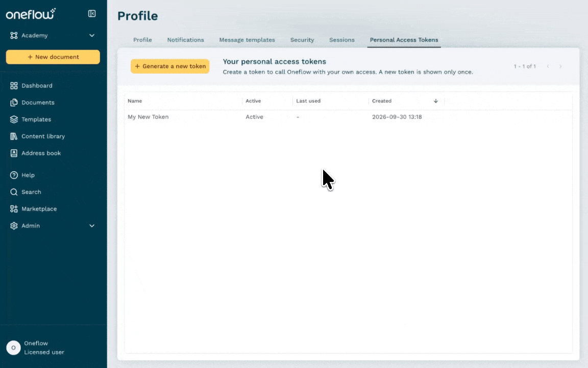
Task: Toggle the Created column sort arrow
Action: [436, 101]
